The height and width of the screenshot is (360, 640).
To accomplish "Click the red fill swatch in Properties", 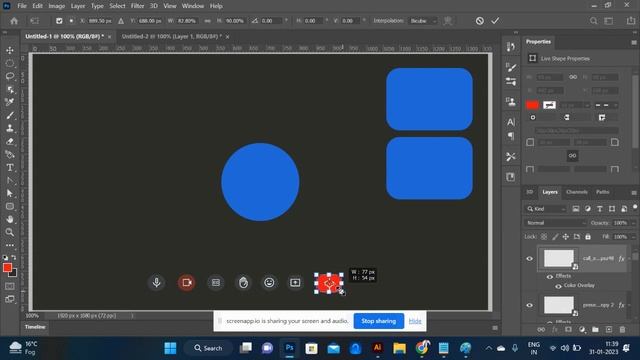I will (532, 105).
